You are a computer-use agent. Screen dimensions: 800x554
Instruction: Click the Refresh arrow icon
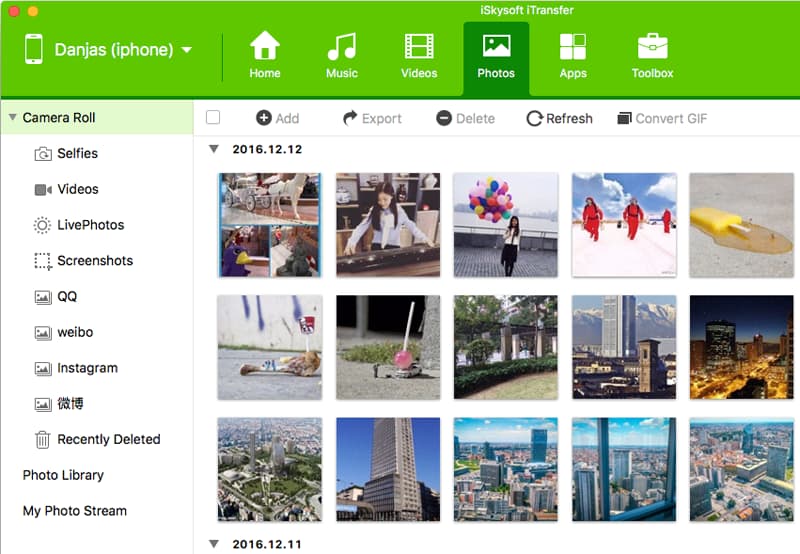click(x=535, y=118)
